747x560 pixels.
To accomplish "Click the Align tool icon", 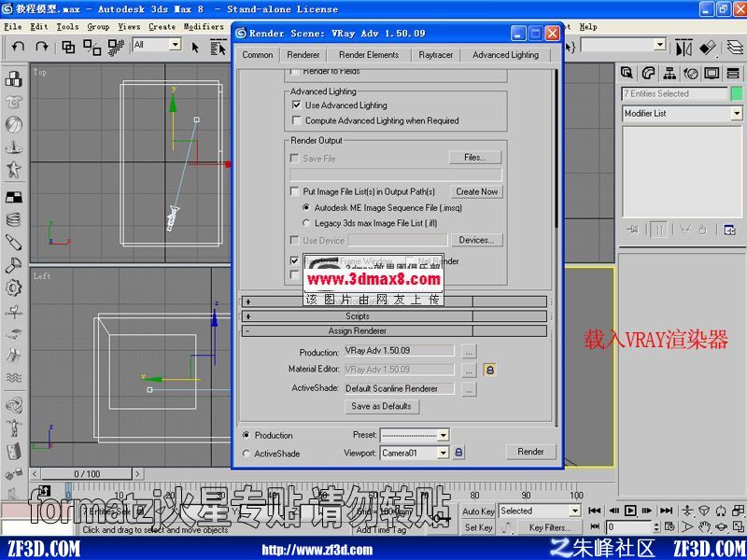I will 708,48.
